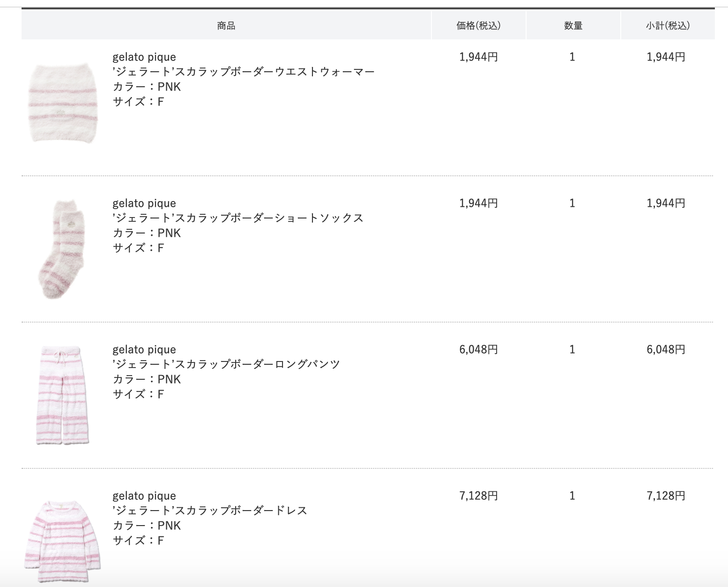
Task: Click the 6,048円 subtotal for the long pants
Action: point(666,350)
